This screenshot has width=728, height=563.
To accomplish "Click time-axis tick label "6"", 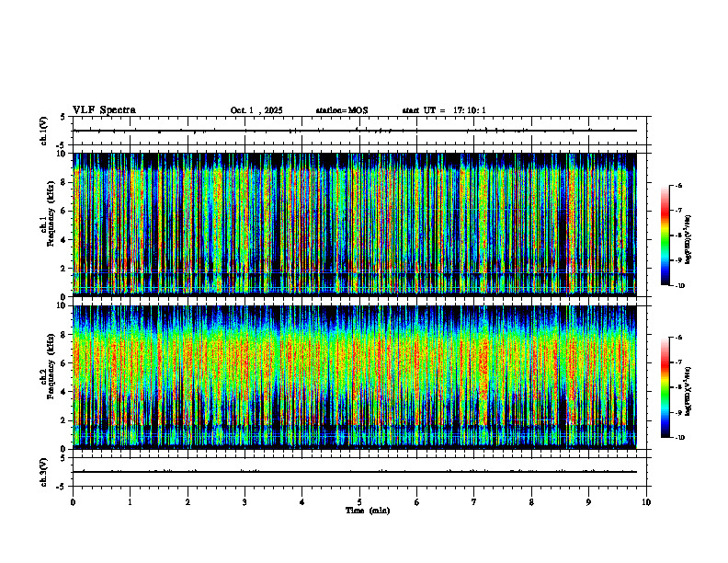I will 417,502.
